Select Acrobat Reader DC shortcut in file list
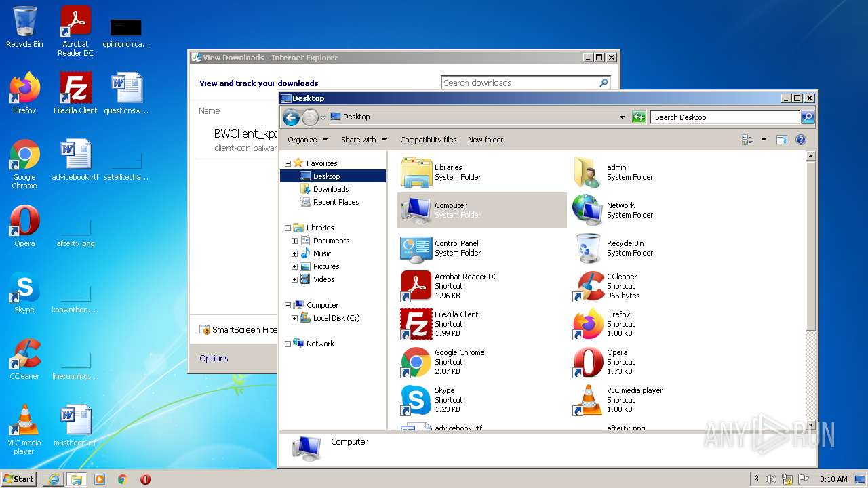 [x=481, y=286]
